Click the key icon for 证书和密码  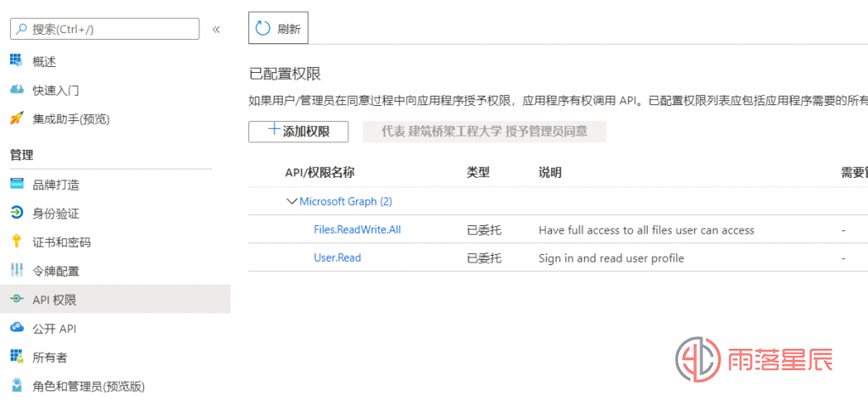17,242
